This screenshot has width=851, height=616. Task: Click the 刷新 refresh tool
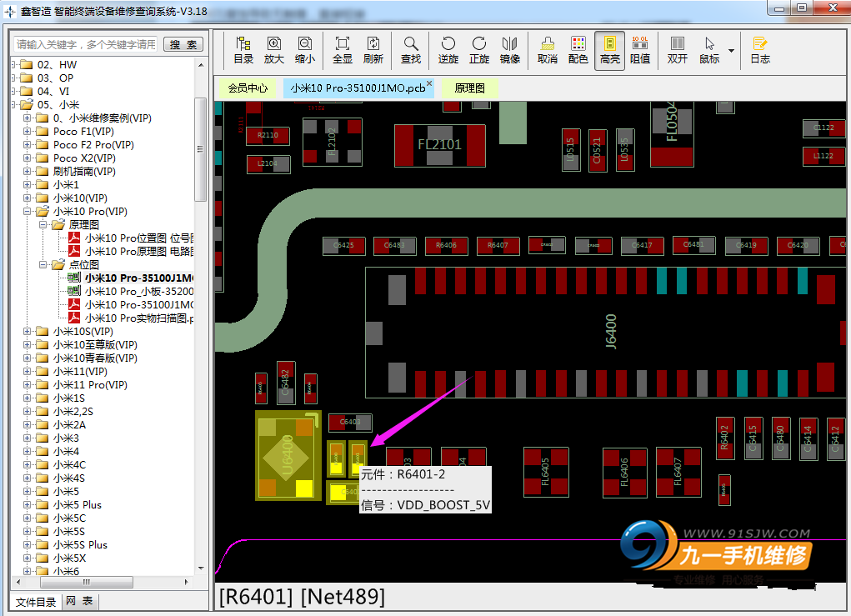point(373,51)
